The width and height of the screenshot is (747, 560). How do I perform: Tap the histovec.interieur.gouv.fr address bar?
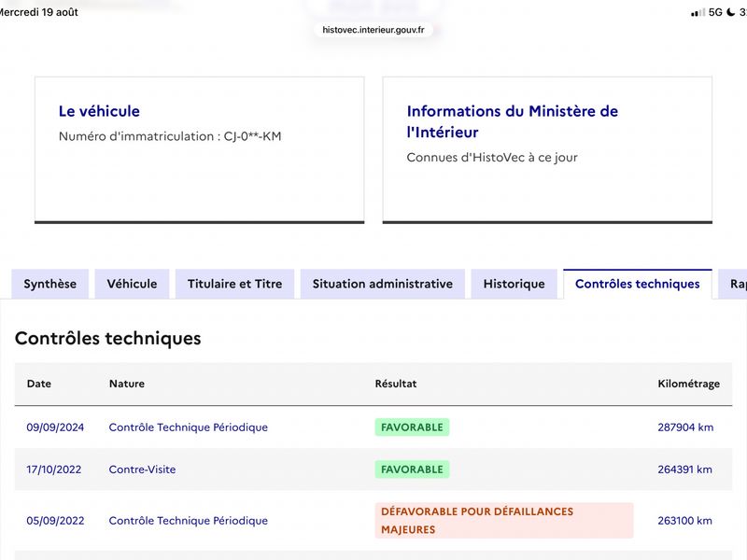click(x=373, y=30)
